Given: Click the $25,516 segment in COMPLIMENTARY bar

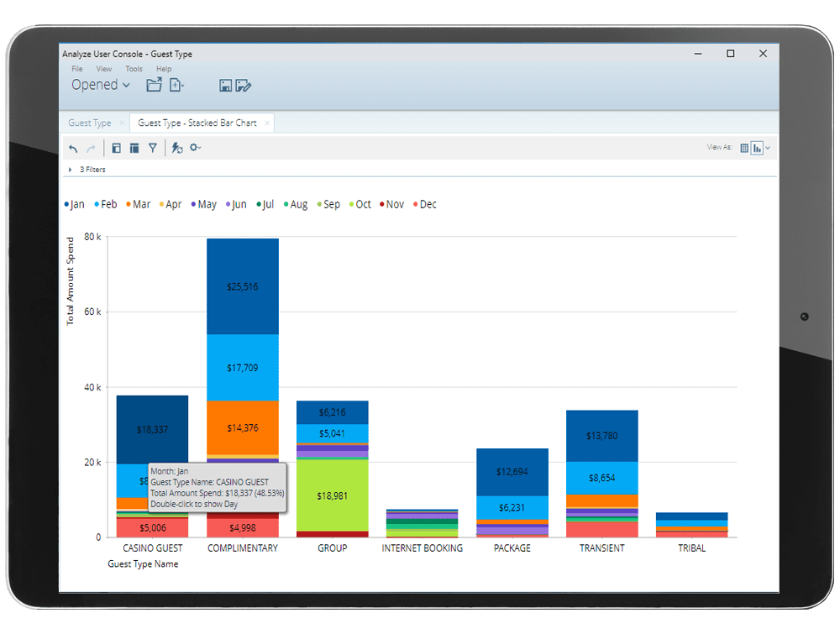Looking at the screenshot, I should pos(243,286).
